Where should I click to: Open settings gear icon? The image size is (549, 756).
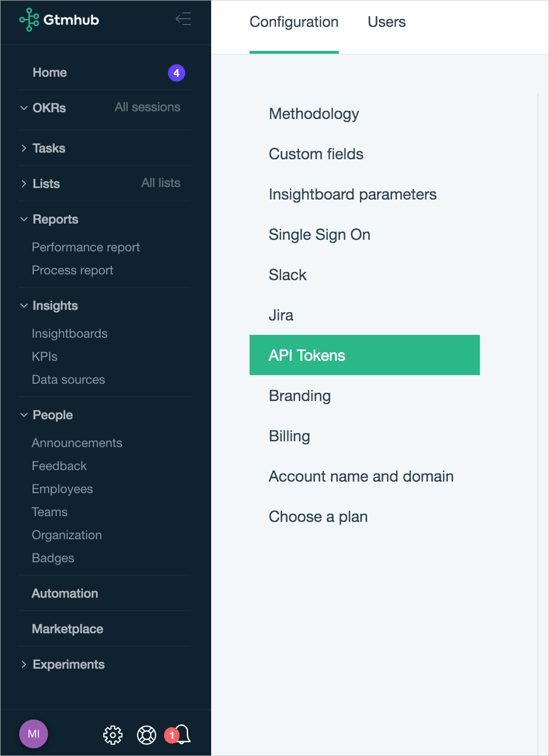(x=113, y=735)
